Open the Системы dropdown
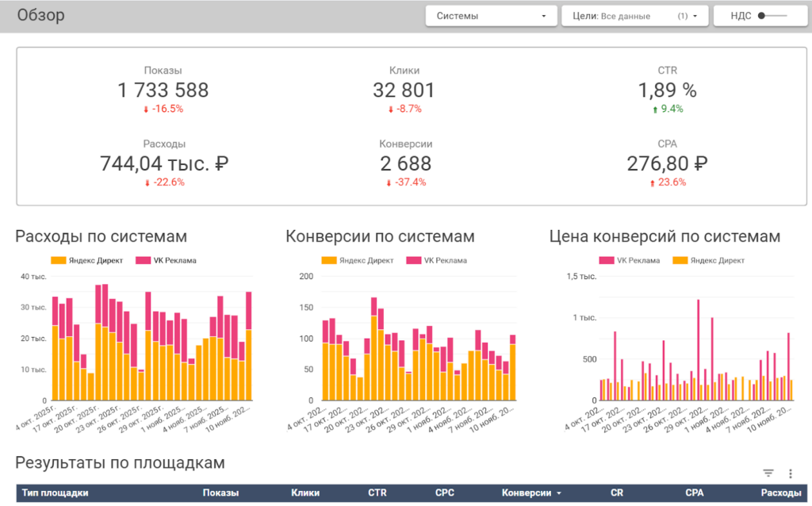Viewport: 812px width, 506px height. (490, 15)
